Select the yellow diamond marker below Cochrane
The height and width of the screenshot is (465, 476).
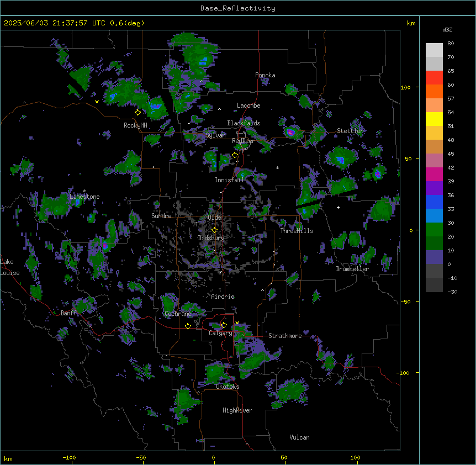[188, 326]
